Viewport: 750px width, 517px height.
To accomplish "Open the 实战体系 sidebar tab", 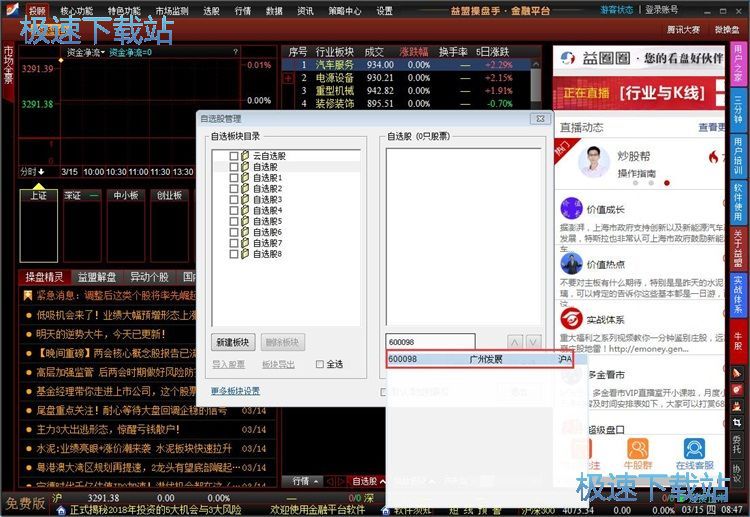I will click(x=739, y=295).
